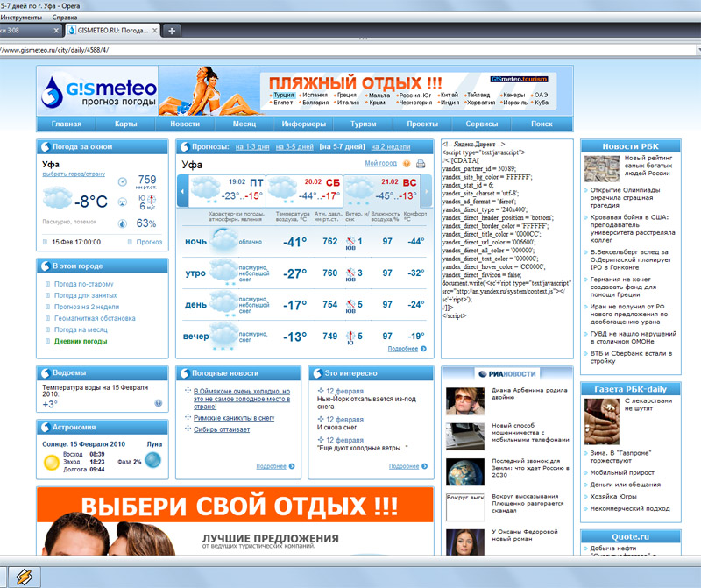Open Погода на месяц link
The width and height of the screenshot is (701, 588).
tap(81, 329)
